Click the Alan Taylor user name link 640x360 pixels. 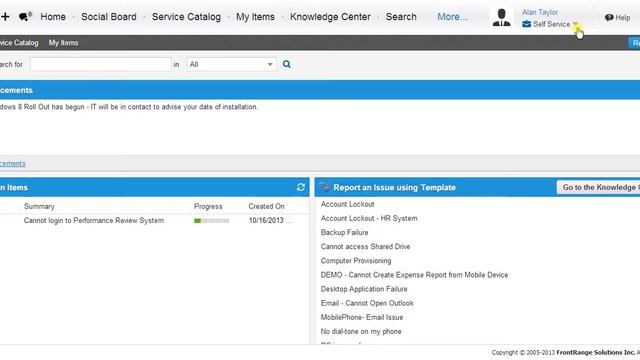pyautogui.click(x=540, y=12)
